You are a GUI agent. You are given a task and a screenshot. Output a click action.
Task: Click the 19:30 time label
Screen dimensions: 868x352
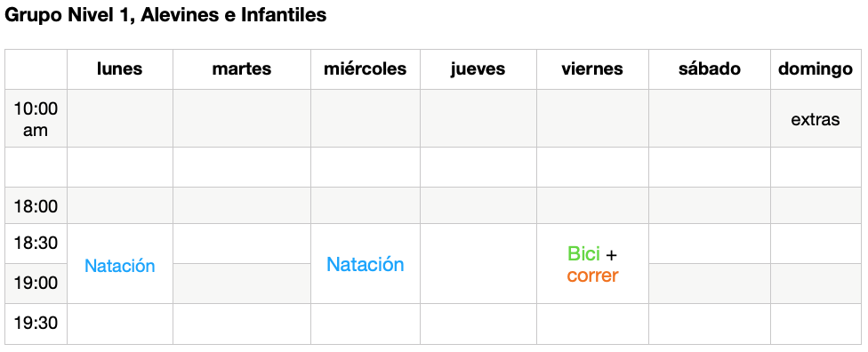36,323
